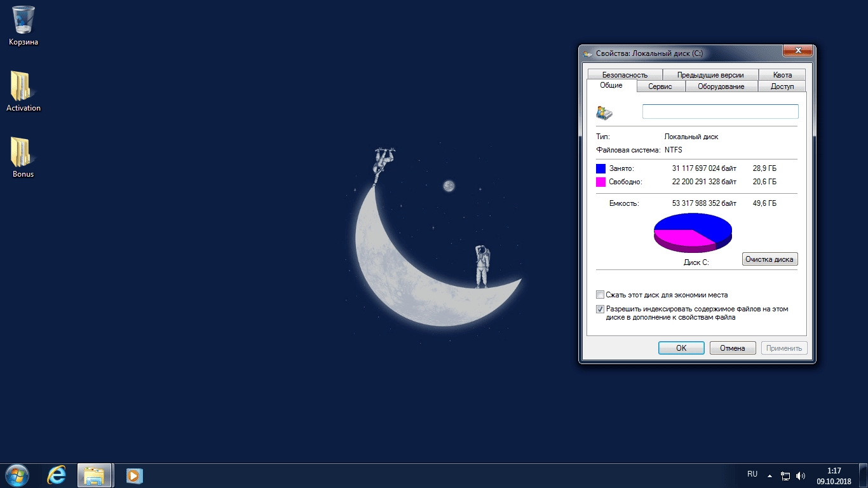Open the Windows Start menu orb

[x=17, y=475]
